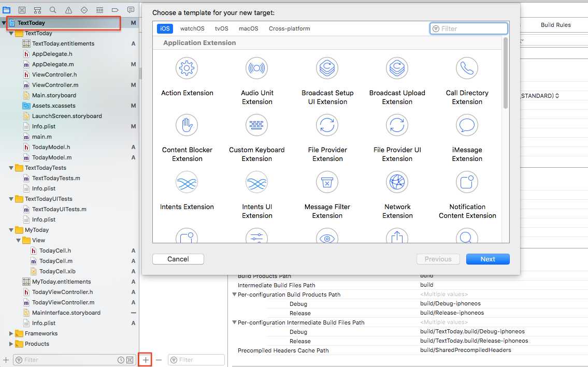Viewport: 588px width, 367px height.
Task: Focus the targets list Filter field
Action: (196, 360)
